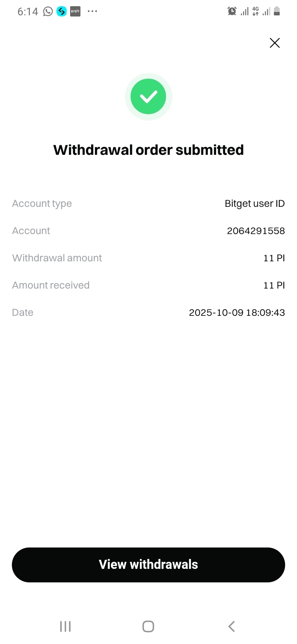Image resolution: width=297 pixels, height=644 pixels.
Task: Open the more notifications ellipsis
Action: [x=92, y=12]
